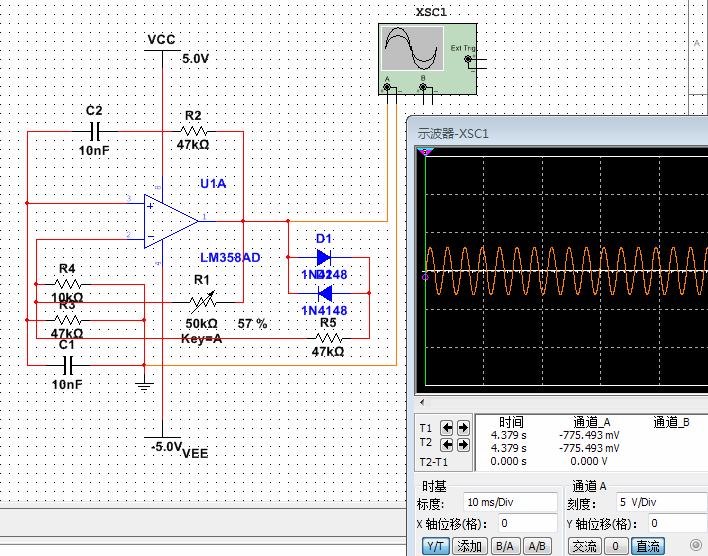Switch oscilloscope to Y/T display mode
This screenshot has height=556, width=708.
[x=435, y=546]
